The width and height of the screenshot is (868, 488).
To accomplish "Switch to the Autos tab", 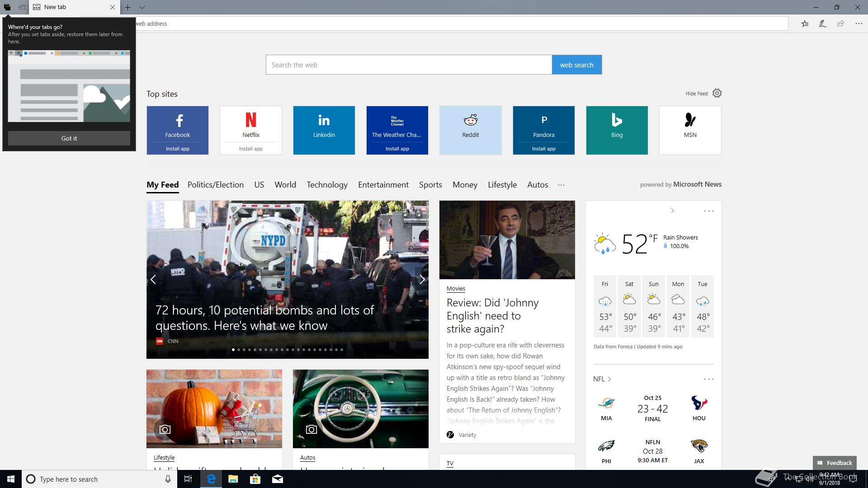I will coord(538,185).
